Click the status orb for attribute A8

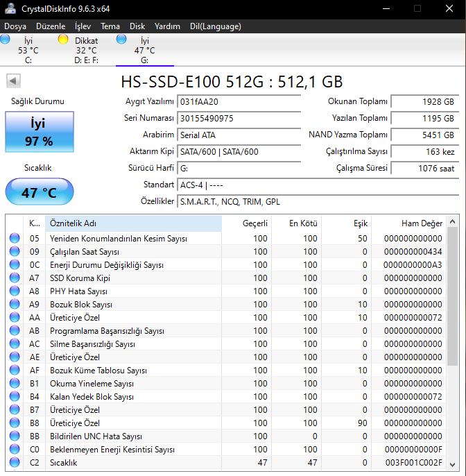pyautogui.click(x=15, y=291)
